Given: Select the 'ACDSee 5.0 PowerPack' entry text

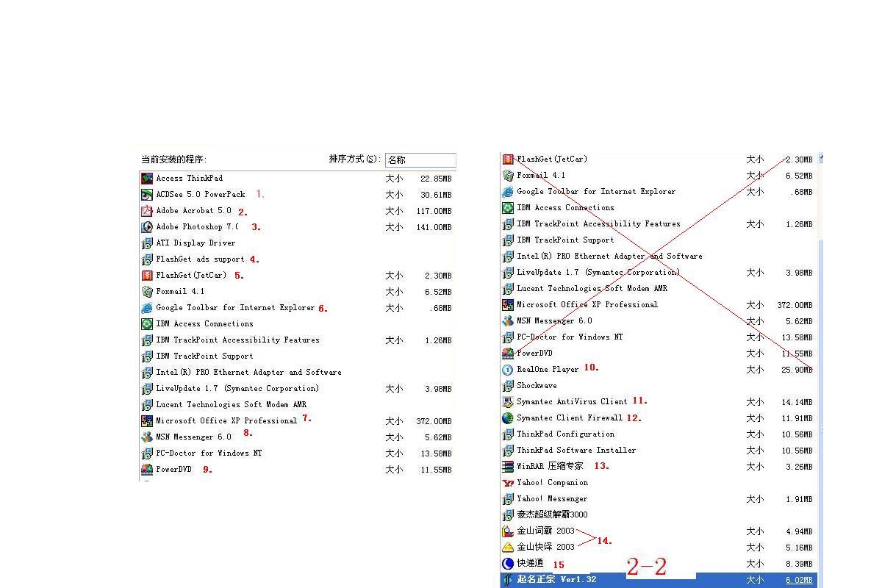Looking at the screenshot, I should pyautogui.click(x=201, y=194).
